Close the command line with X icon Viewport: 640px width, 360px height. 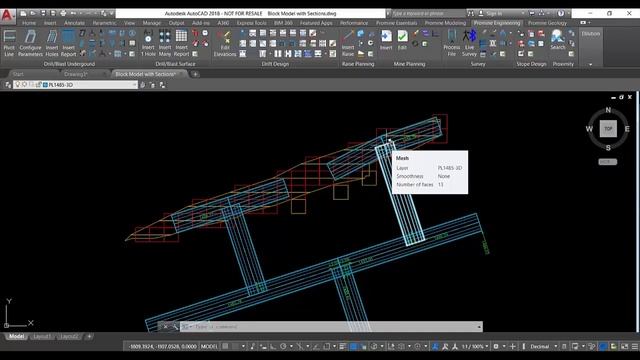165,327
